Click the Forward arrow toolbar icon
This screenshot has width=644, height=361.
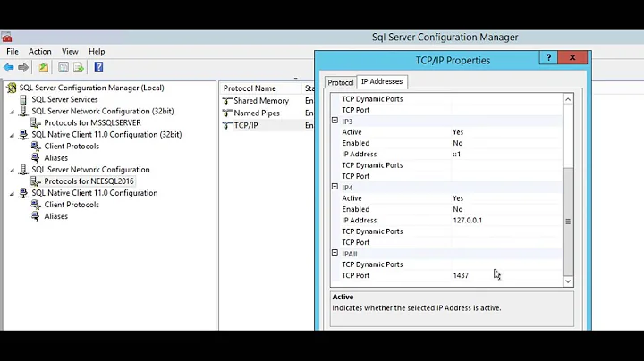pos(23,67)
